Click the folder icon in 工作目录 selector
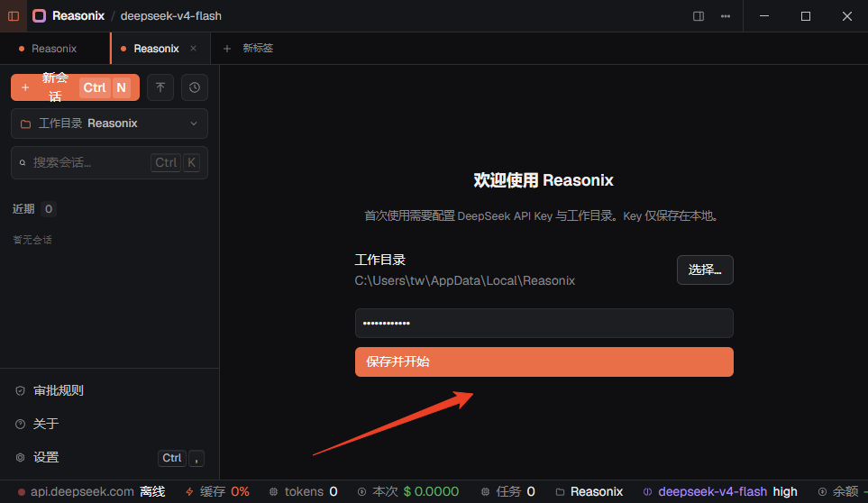The width and height of the screenshot is (868, 503). (x=25, y=124)
